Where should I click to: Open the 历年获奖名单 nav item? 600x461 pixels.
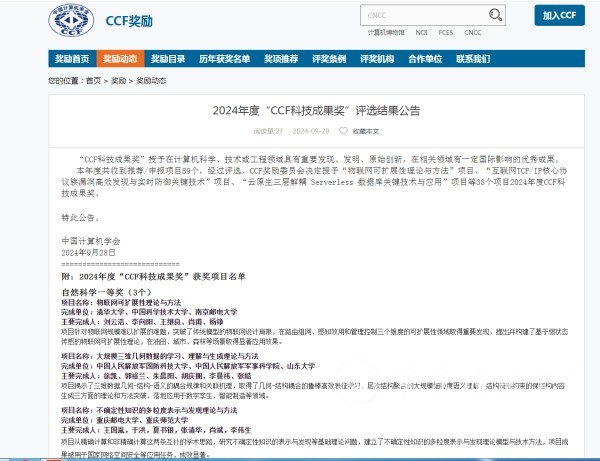[225, 59]
